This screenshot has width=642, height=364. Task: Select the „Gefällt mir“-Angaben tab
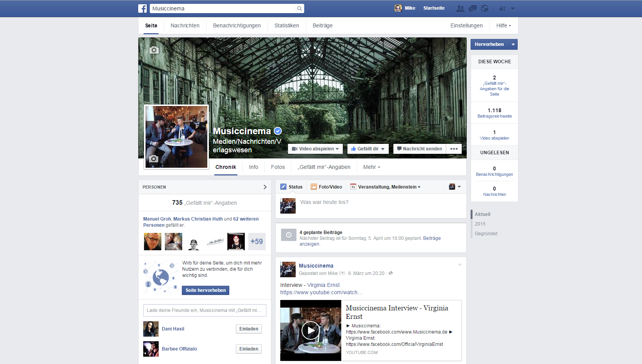[x=324, y=167]
